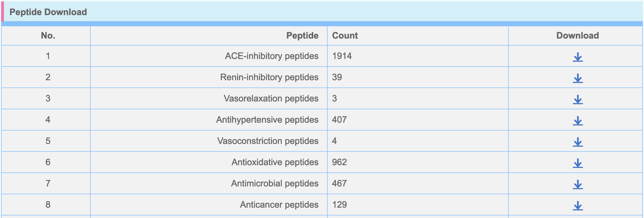
Task: Download the Vasorelaxation peptides dataset
Action: [578, 99]
